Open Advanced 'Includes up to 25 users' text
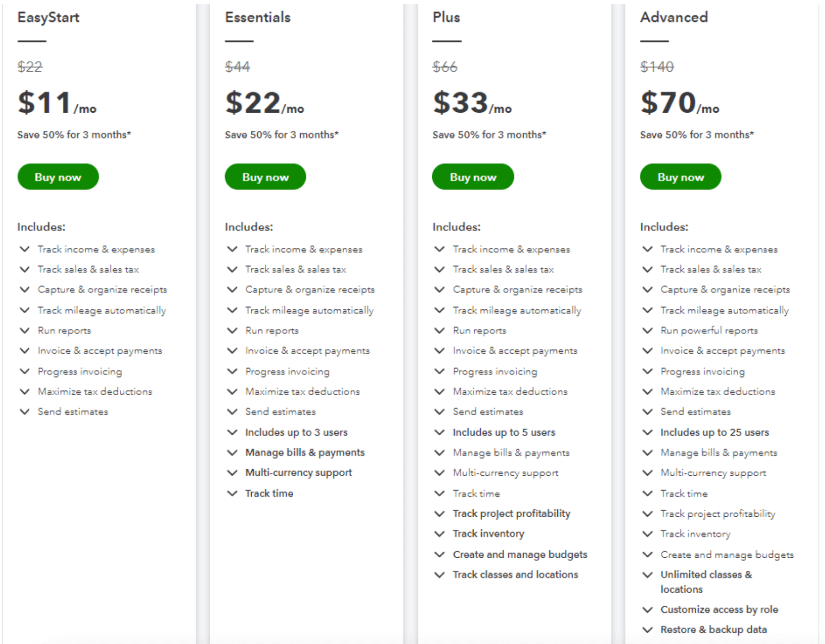Viewport: 825px width, 644px height. [714, 432]
